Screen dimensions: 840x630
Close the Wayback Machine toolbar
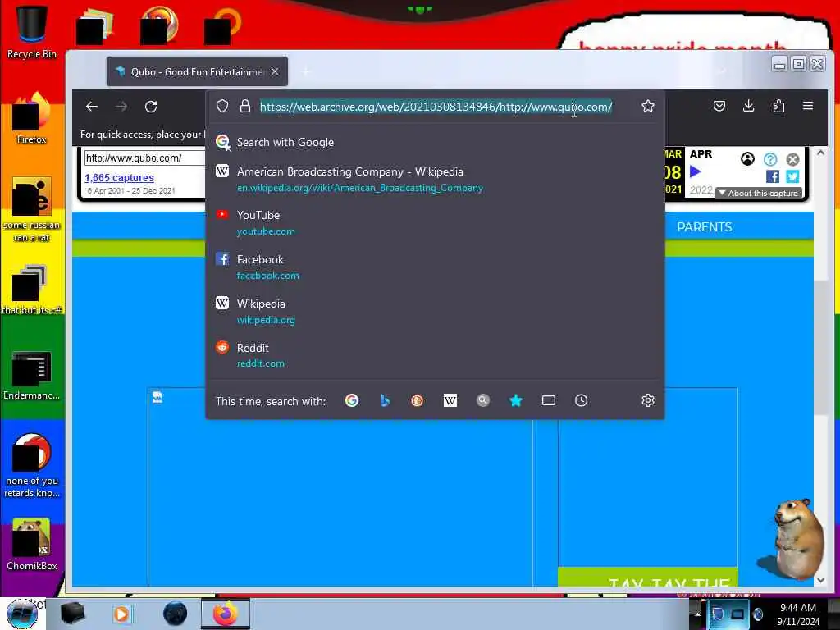[x=793, y=159]
